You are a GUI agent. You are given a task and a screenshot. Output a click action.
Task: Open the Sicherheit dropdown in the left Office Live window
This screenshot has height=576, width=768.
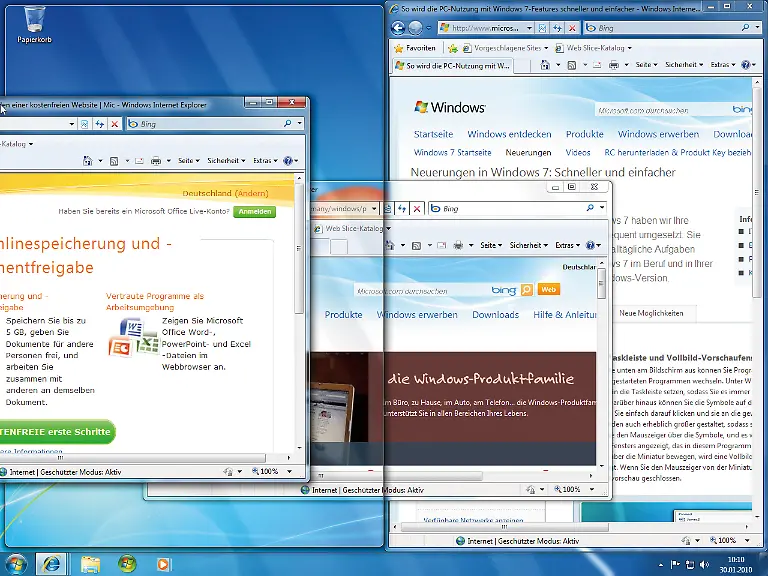pyautogui.click(x=225, y=160)
